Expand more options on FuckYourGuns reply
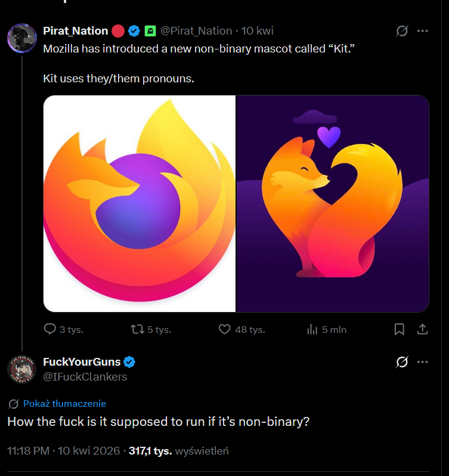This screenshot has height=476, width=449. click(x=422, y=361)
